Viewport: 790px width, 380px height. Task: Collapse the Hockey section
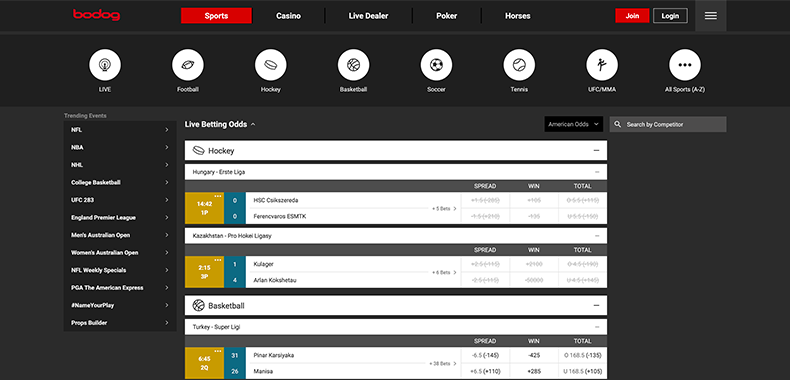pyautogui.click(x=596, y=151)
